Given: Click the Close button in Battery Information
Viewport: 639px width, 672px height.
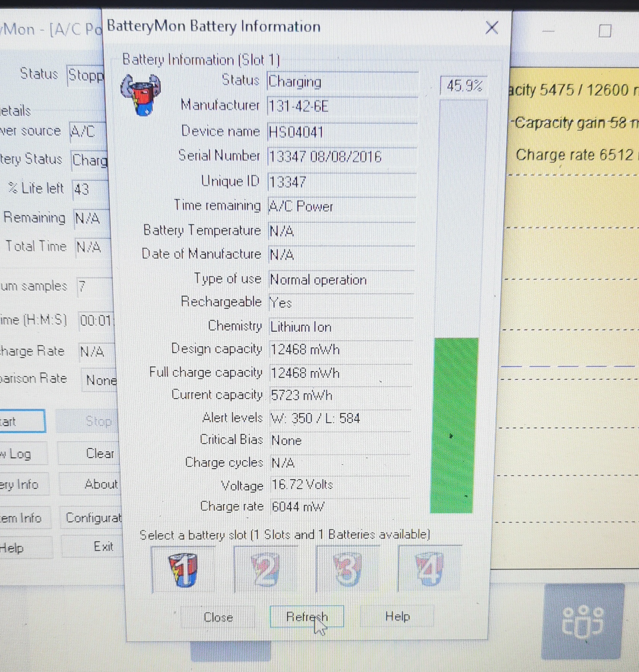Looking at the screenshot, I should 218,617.
